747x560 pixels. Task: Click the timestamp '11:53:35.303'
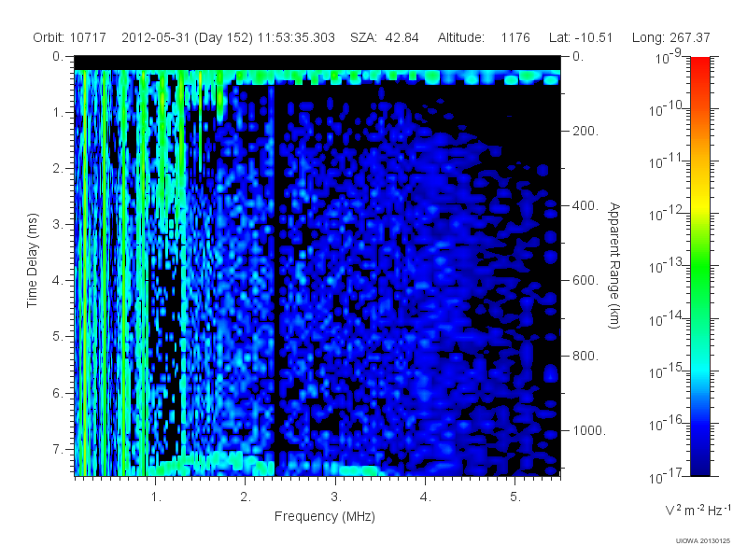296,37
